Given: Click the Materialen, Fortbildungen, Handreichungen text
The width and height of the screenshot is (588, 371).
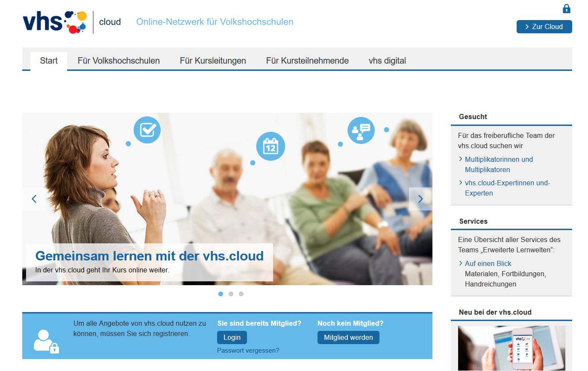Looking at the screenshot, I should point(506,279).
